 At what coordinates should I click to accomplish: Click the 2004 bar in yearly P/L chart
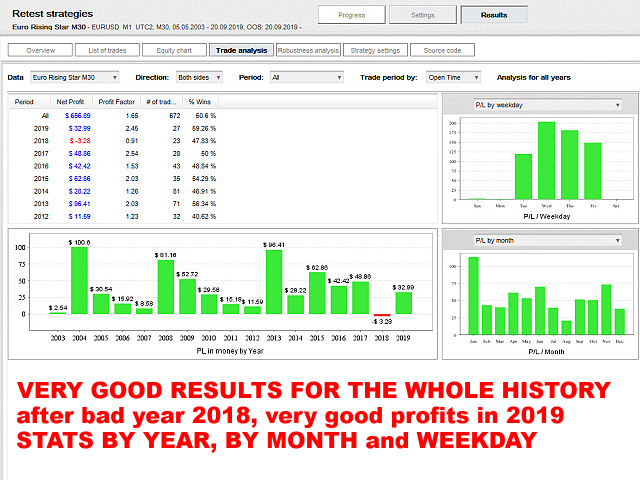(x=79, y=280)
